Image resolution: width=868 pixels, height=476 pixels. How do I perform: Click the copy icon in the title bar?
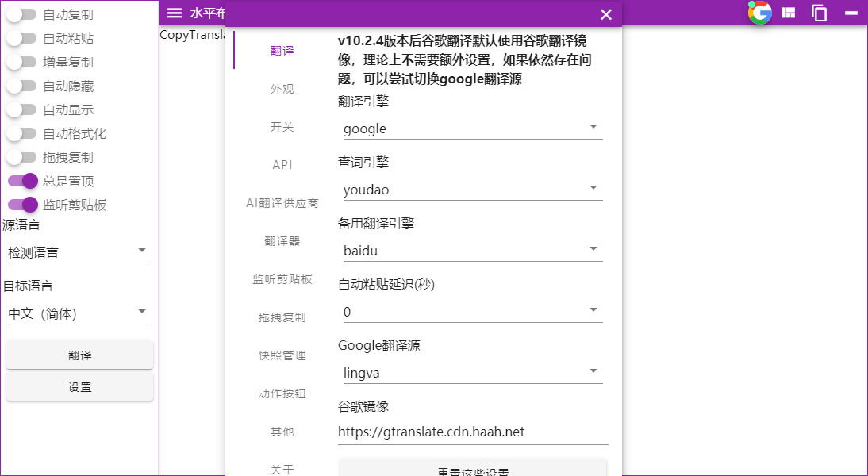tap(819, 13)
